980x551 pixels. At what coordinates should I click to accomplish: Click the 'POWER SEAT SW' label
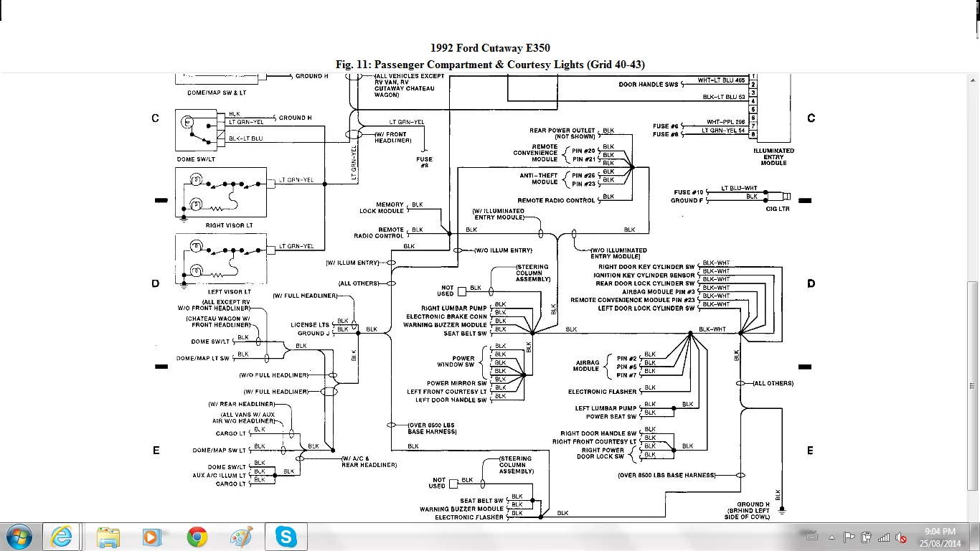(x=611, y=417)
